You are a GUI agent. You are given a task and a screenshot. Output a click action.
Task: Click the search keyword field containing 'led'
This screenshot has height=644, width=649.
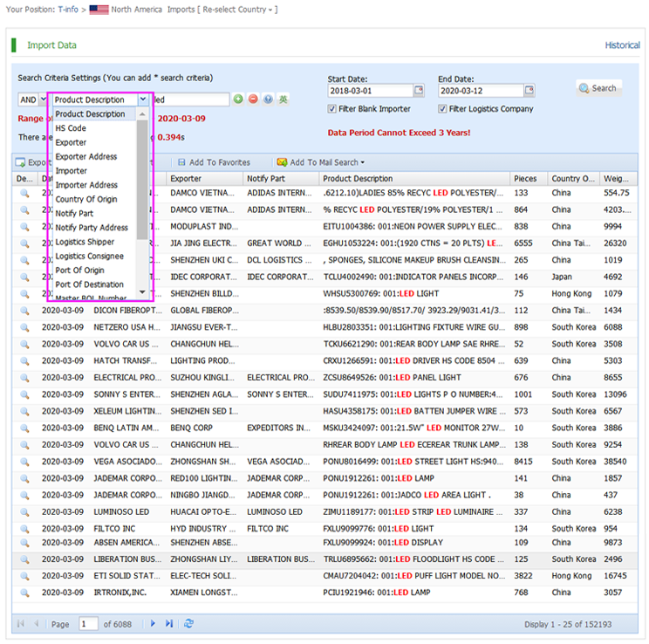191,99
